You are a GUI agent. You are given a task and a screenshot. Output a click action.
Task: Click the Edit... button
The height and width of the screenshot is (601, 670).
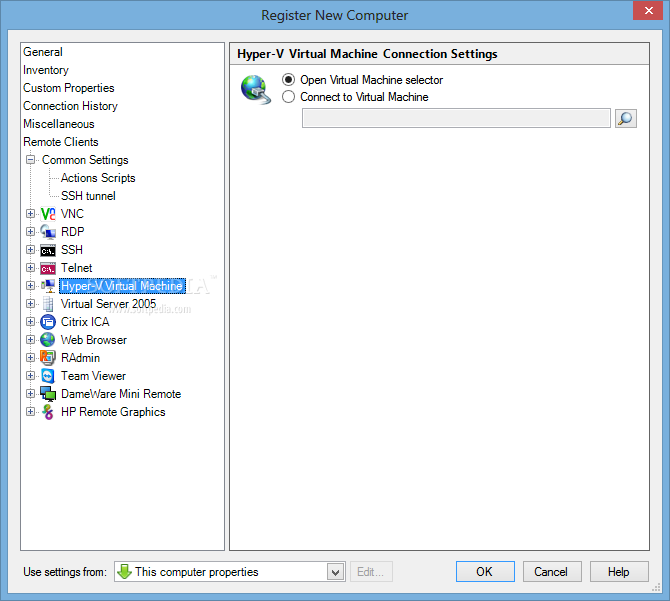tap(371, 572)
